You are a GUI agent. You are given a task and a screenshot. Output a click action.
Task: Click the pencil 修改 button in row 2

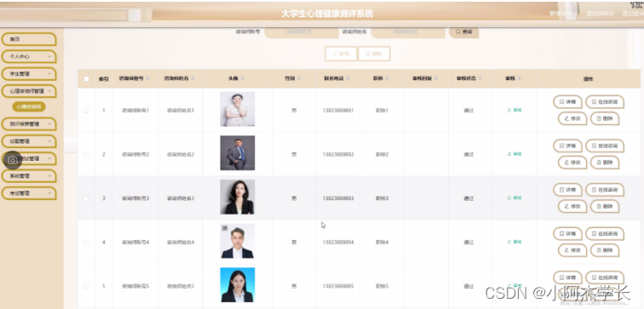coord(572,162)
